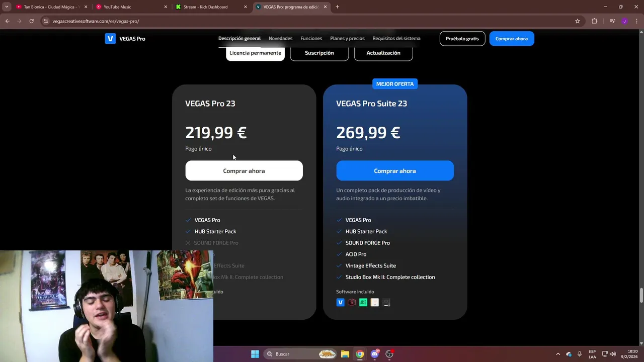Viewport: 644px width, 362px height.
Task: Select the Actualización pricing tab
Action: tap(383, 53)
